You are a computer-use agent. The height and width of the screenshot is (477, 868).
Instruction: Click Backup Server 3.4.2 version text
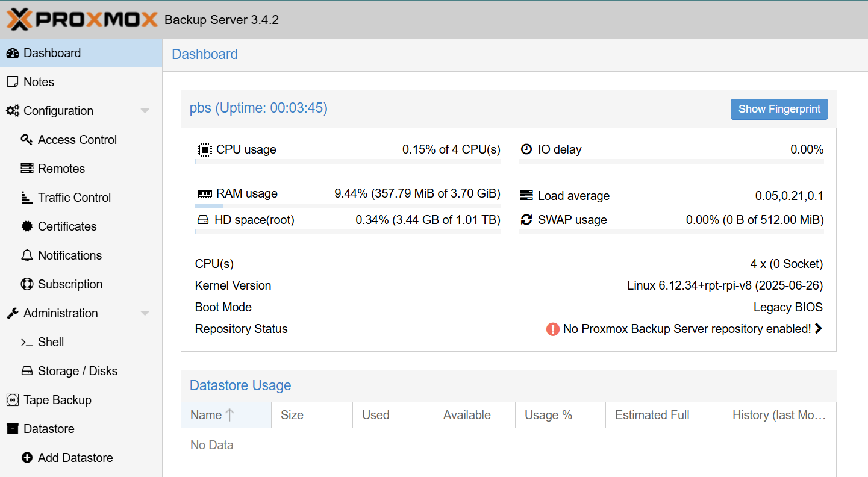click(222, 20)
